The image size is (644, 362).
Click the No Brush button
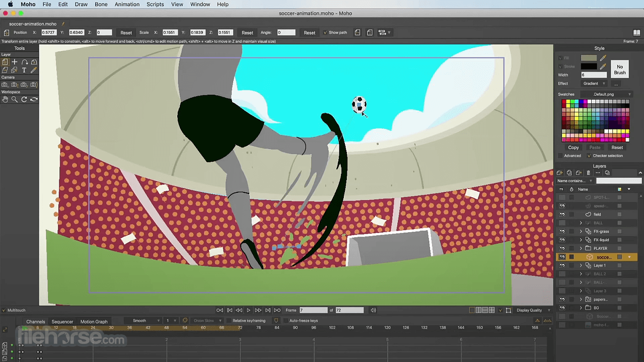620,69
